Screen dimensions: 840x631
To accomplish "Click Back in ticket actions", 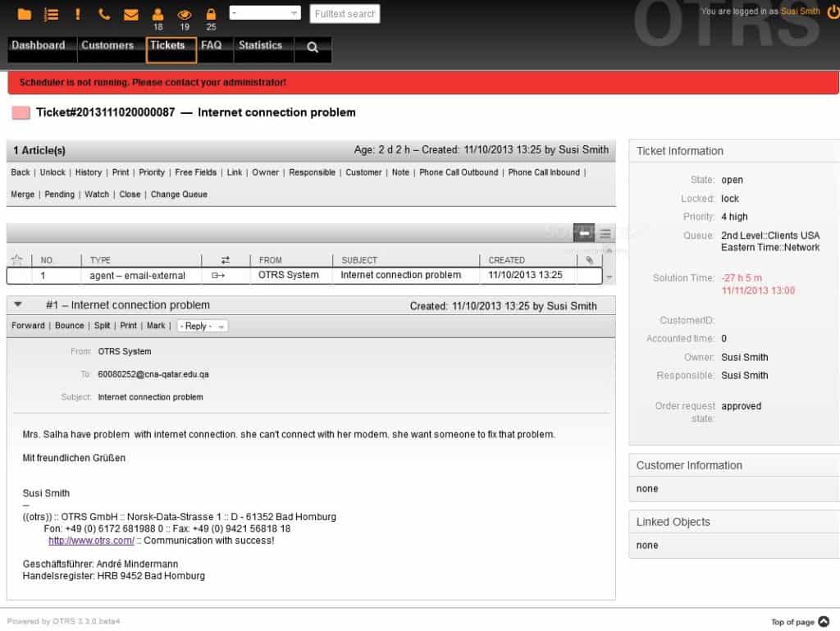I will point(21,172).
